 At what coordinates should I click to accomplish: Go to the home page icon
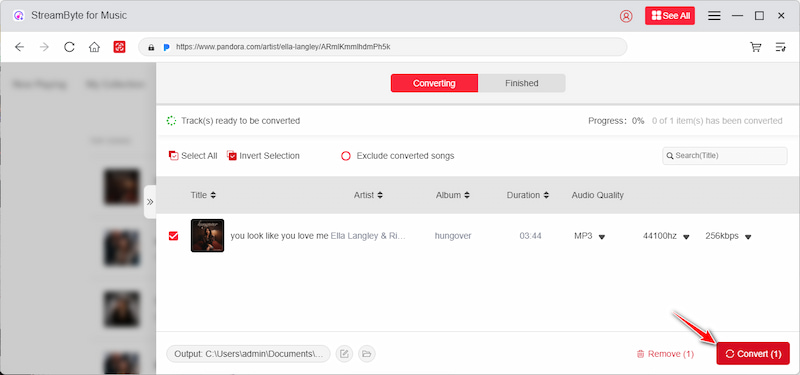pyautogui.click(x=94, y=47)
